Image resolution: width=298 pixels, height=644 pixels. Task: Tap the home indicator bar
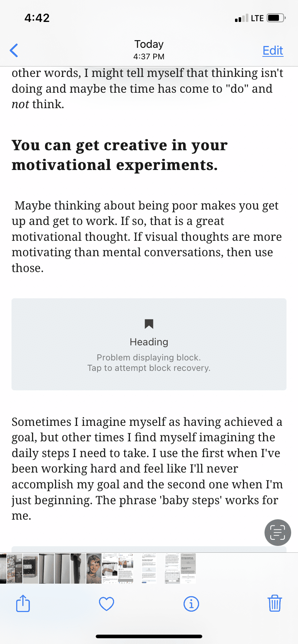click(x=149, y=636)
